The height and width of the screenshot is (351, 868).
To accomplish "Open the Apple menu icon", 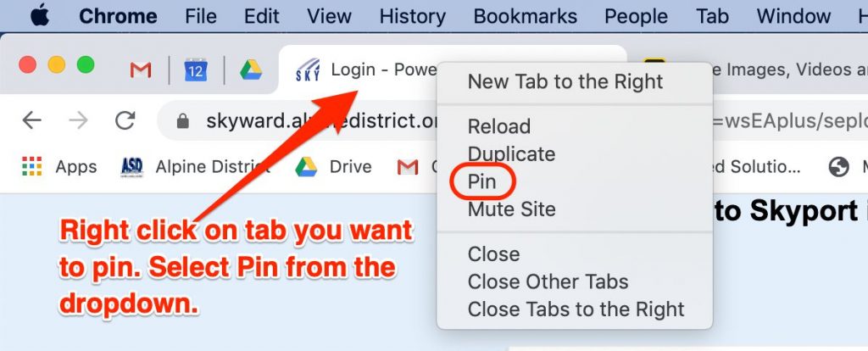I will [x=39, y=15].
